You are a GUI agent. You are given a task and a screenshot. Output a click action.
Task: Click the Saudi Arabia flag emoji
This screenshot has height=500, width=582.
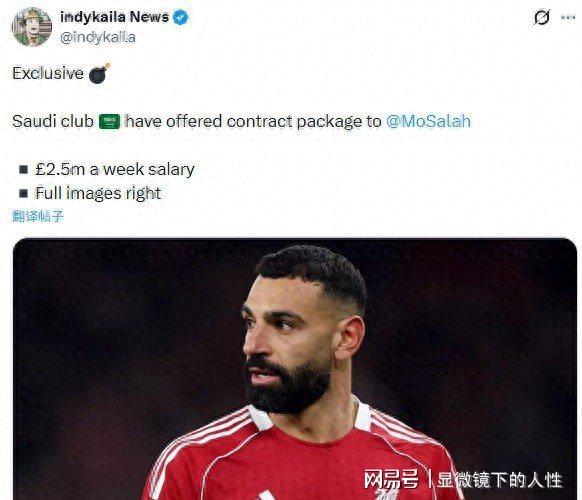tap(109, 121)
